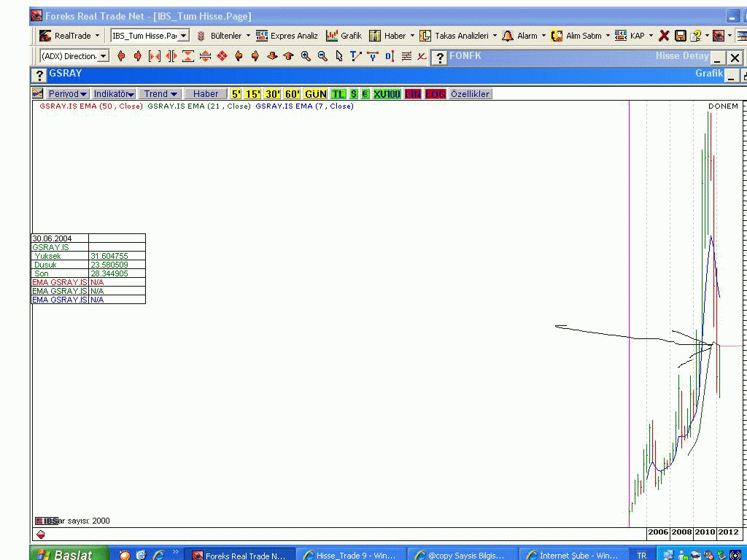This screenshot has height=560, width=747.
Task: Click the Haber button in chart toolbar
Action: pyautogui.click(x=205, y=94)
